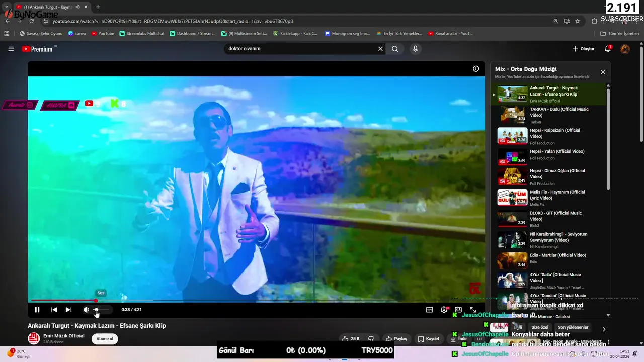Open Kanal analizi bookmark
This screenshot has width=644, height=362.
pyautogui.click(x=450, y=34)
